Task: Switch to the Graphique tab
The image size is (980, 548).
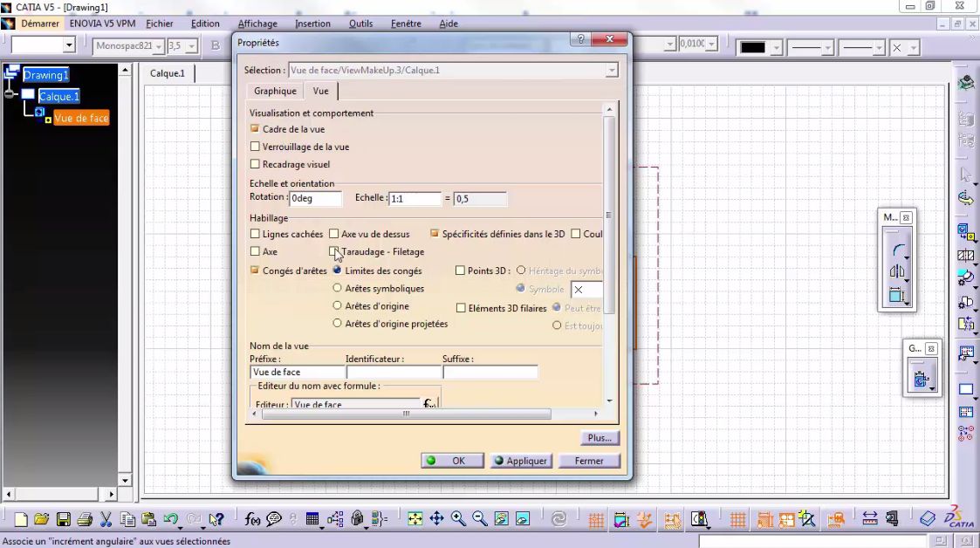Action: 274,91
